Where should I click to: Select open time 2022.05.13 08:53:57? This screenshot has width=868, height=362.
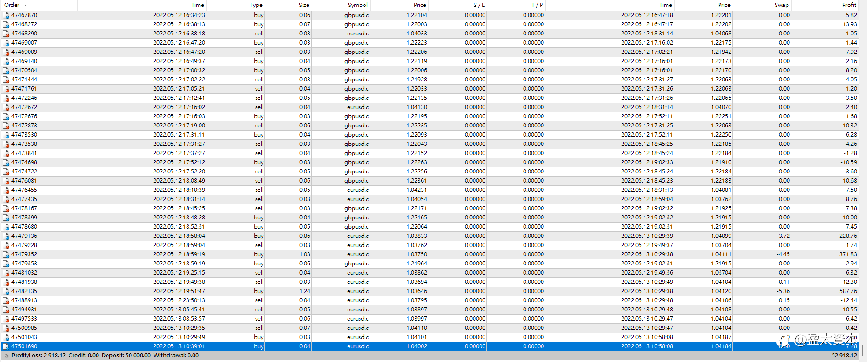[179, 319]
